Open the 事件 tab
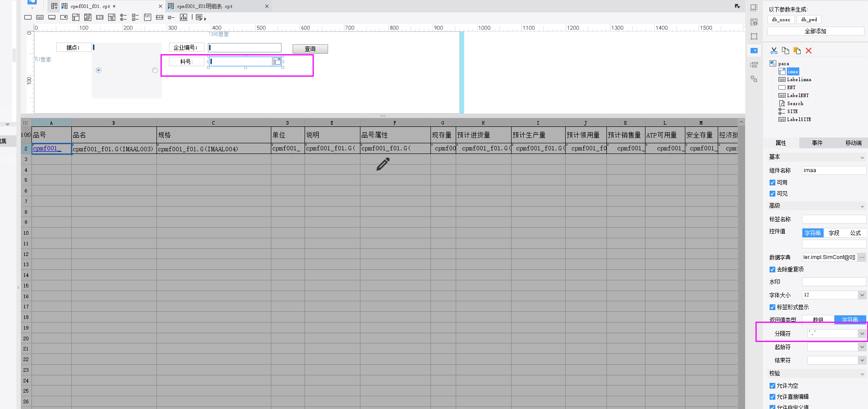 coord(817,143)
